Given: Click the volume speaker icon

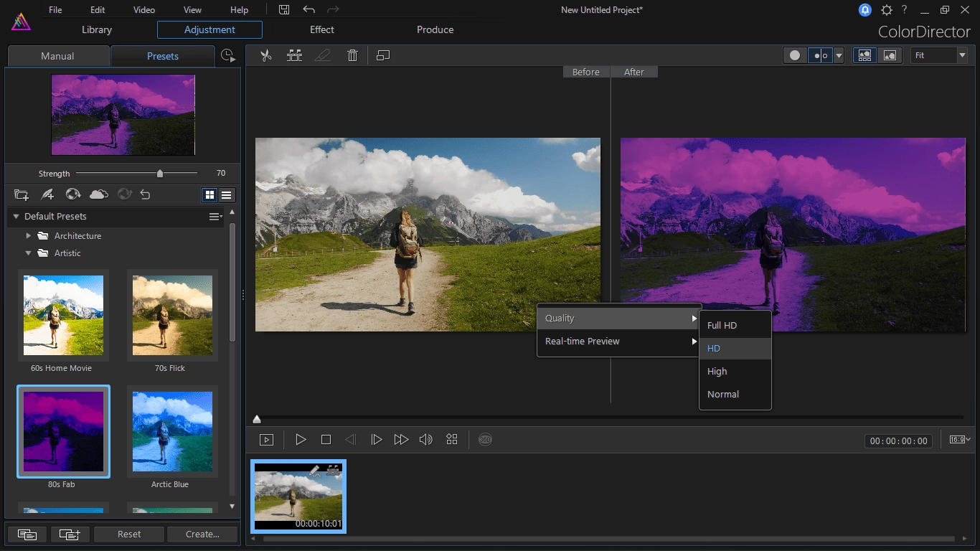Looking at the screenshot, I should point(426,439).
